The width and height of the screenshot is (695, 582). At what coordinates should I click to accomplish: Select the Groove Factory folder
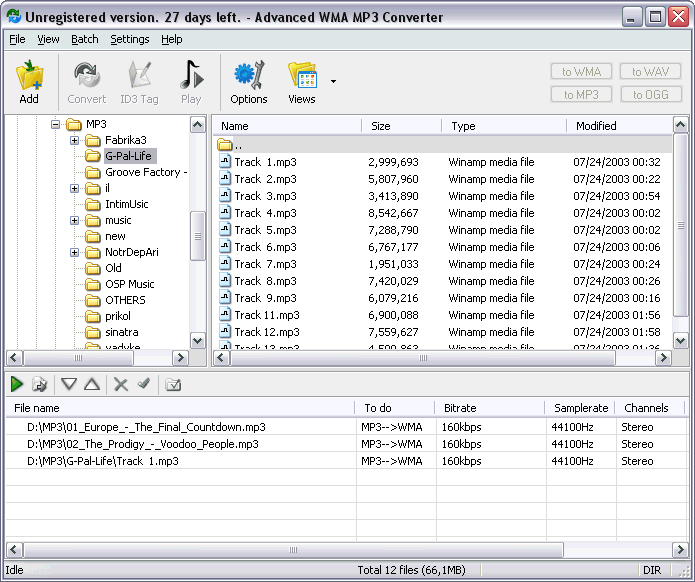tap(146, 172)
